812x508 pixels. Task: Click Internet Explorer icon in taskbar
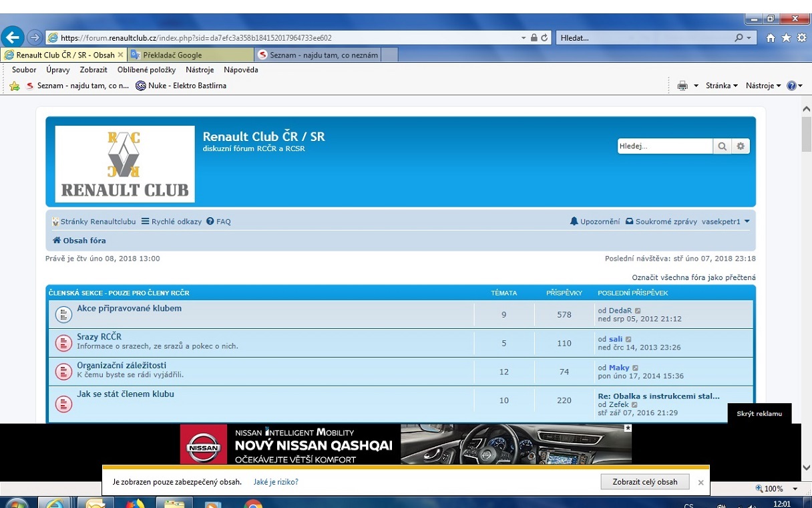[55, 503]
